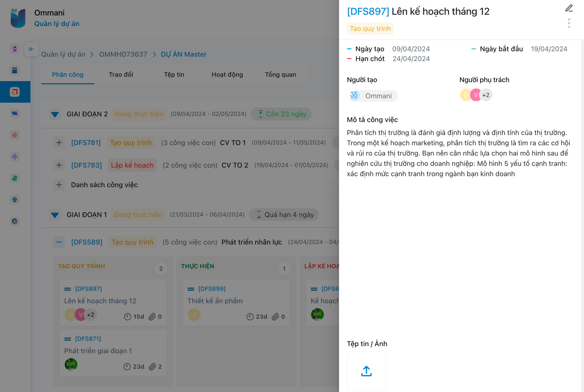Collapse GIAI ĐOẠN 2 with blue triangle

[x=55, y=114]
